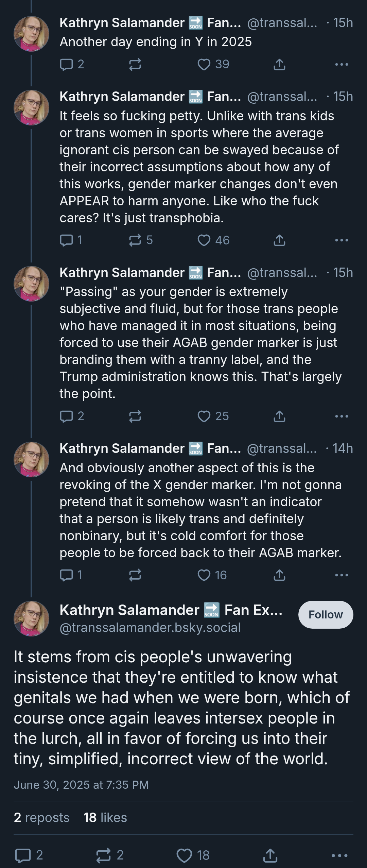Open the @transsalamander.bsky.social profile handle
The image size is (367, 868).
tap(150, 627)
